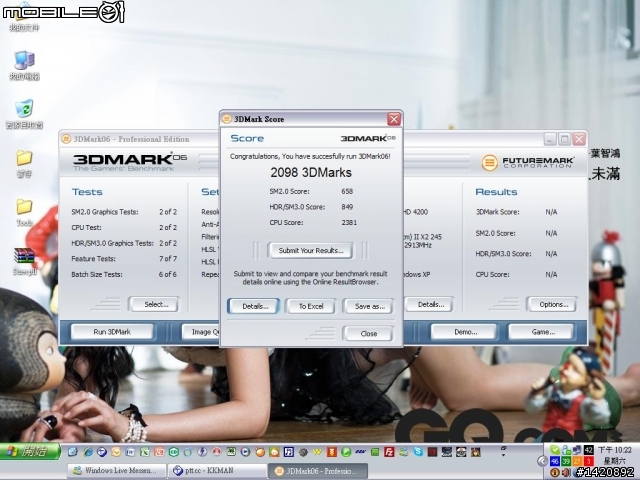640x480 pixels.
Task: Click Feature Tests 7 of 7 row
Action: pos(124,259)
